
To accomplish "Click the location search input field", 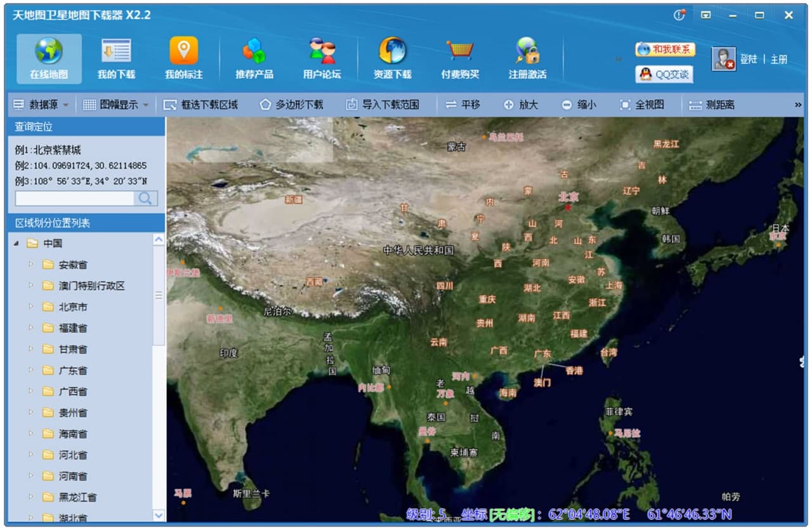I will [75, 198].
